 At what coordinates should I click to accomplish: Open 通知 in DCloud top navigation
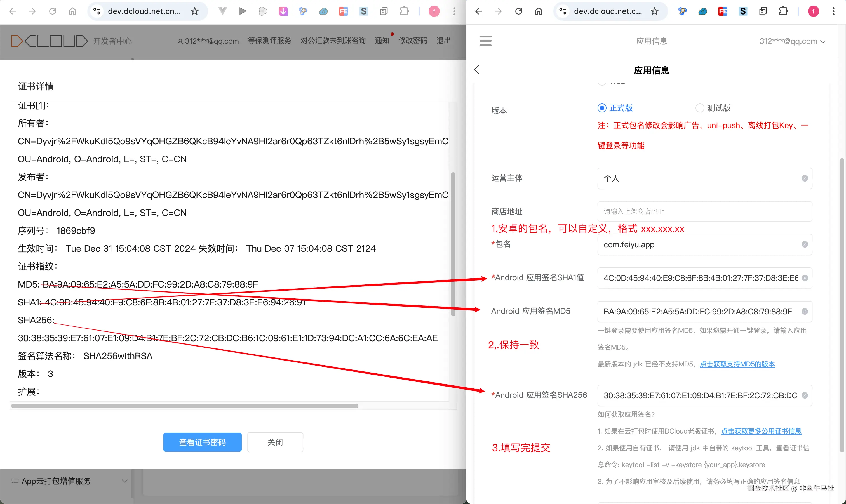click(x=382, y=41)
